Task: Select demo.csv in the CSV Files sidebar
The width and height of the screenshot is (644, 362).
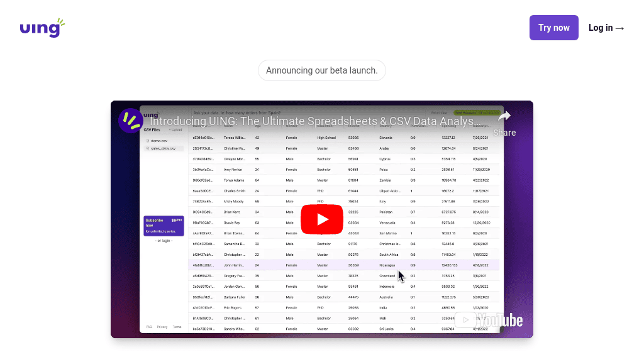Action: click(159, 141)
